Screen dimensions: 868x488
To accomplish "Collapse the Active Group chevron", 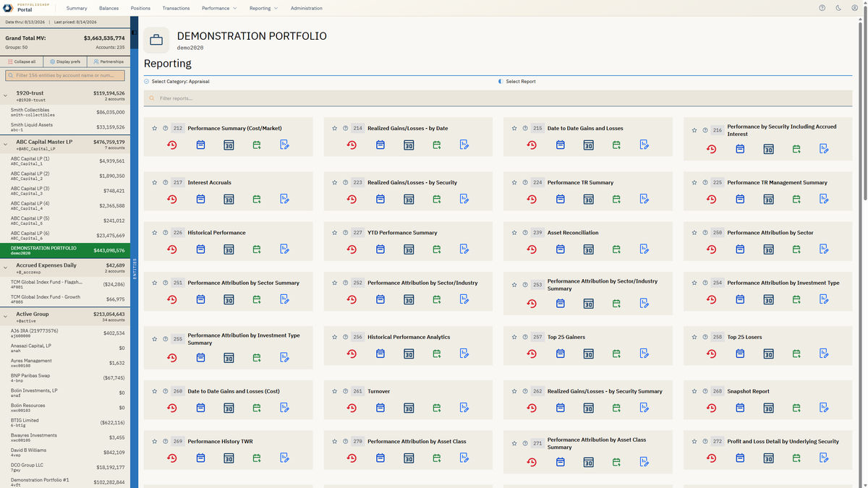I will 6,316.
